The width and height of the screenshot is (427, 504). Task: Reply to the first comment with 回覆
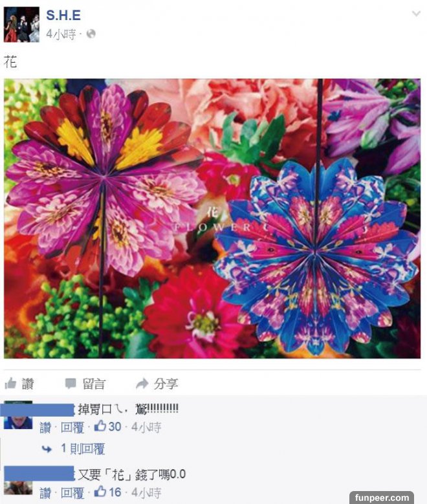tap(72, 428)
